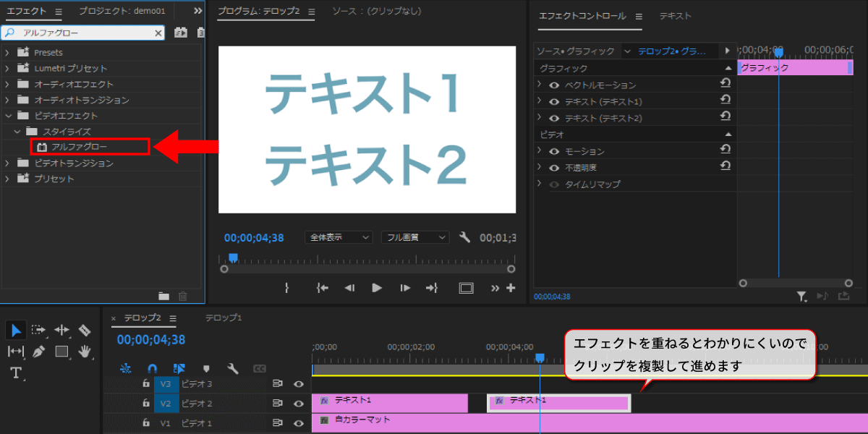Expand the オーディオエフェクト folder
The width and height of the screenshot is (868, 434).
pyautogui.click(x=7, y=84)
